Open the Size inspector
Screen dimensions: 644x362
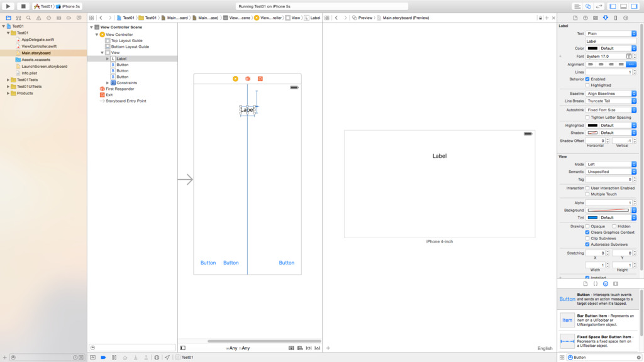coord(616,18)
